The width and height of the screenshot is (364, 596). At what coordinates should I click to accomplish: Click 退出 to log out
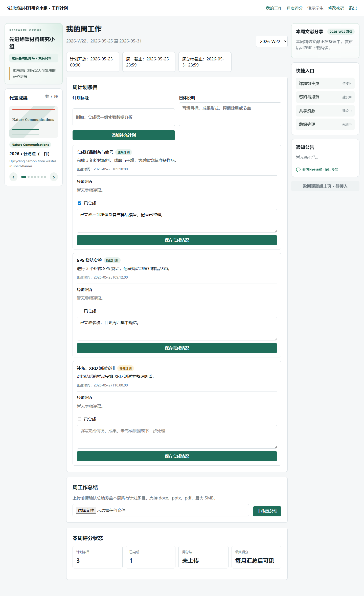point(353,8)
